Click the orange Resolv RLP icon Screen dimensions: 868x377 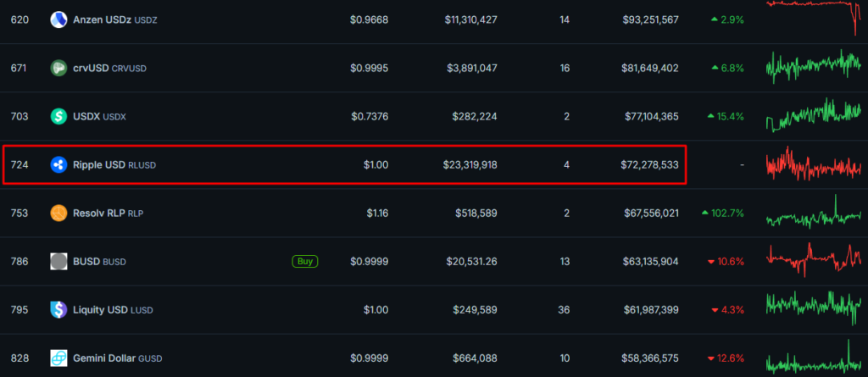[58, 213]
